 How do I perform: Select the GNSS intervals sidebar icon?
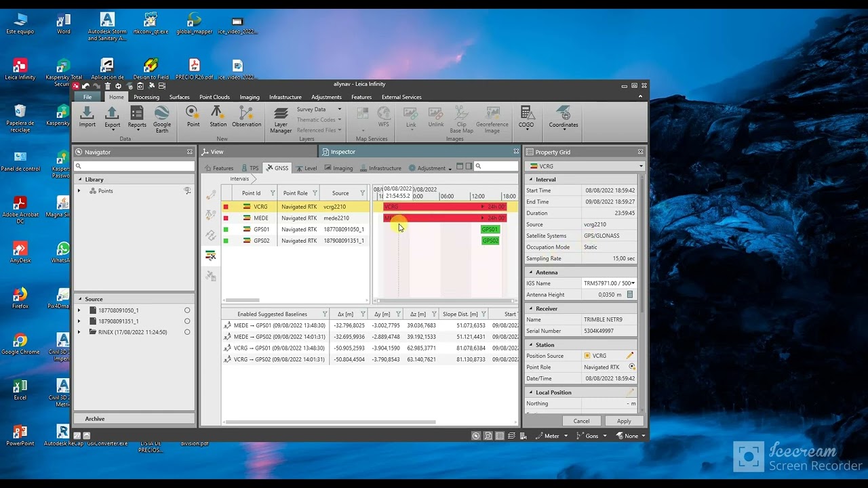point(211,256)
